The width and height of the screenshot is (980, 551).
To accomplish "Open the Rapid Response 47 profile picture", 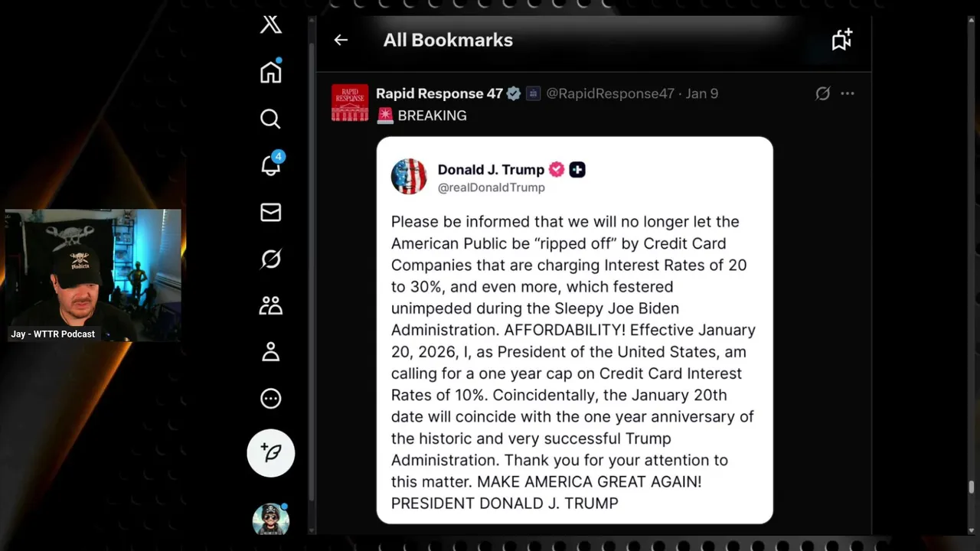I will (350, 103).
